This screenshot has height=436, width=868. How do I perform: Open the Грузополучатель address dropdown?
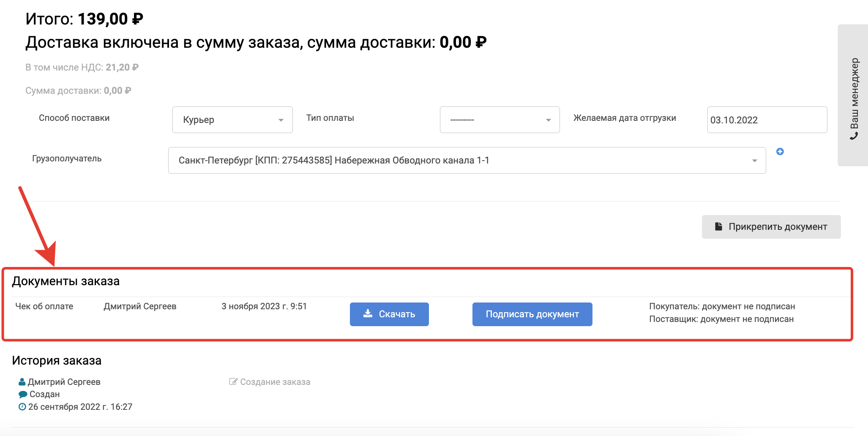pos(467,161)
